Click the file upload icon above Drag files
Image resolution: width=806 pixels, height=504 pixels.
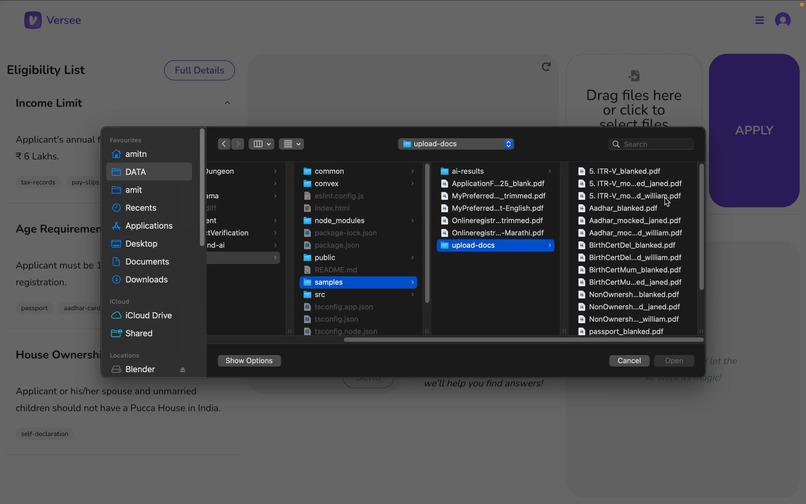coord(634,76)
